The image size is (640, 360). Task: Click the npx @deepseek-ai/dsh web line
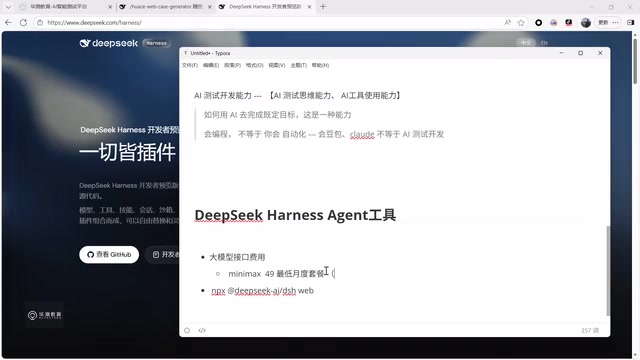(x=262, y=291)
